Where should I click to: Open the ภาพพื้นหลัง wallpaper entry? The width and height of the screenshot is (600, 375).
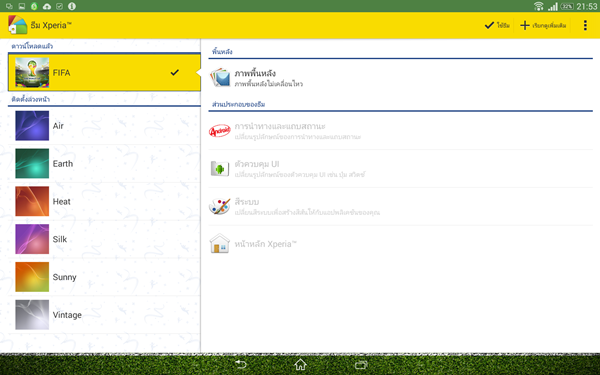click(x=401, y=78)
